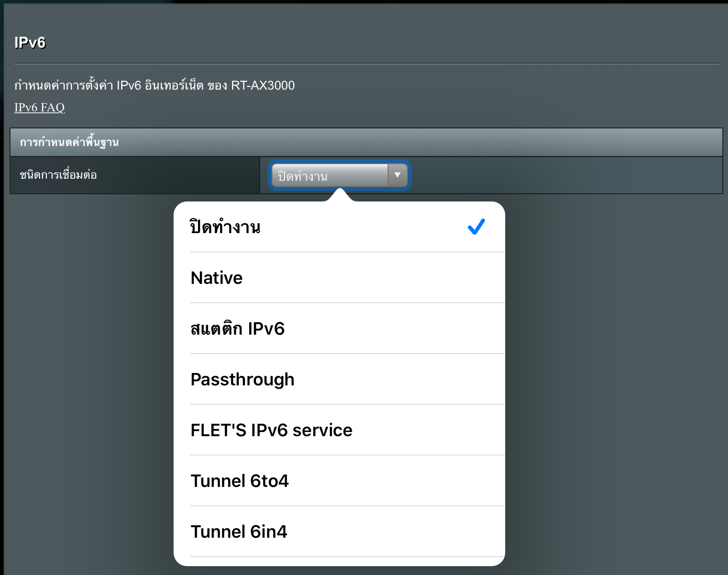Click the dropdown arrow on connection type
This screenshot has width=728, height=575.
point(397,176)
